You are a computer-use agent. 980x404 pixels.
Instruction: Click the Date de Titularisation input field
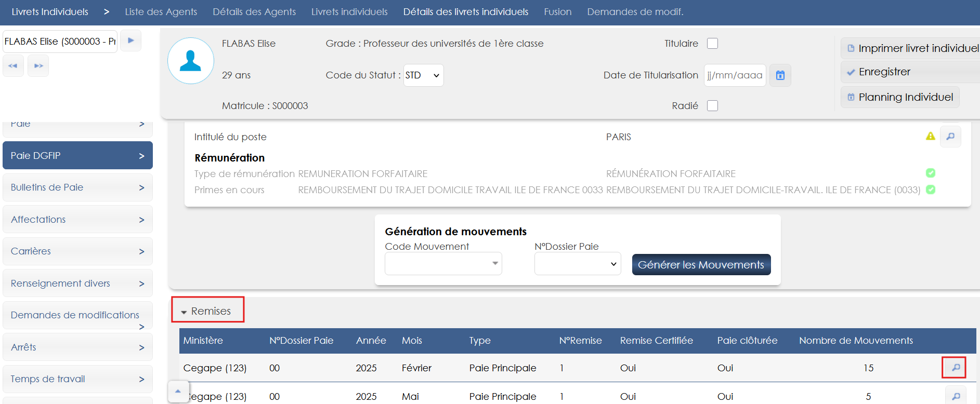tap(734, 75)
